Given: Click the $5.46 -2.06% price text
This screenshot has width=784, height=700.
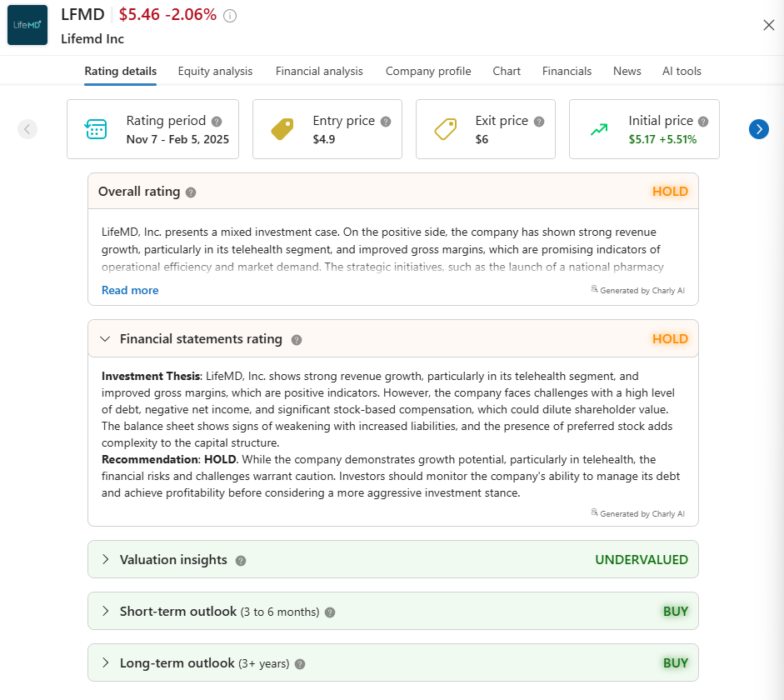Looking at the screenshot, I should 167,14.
